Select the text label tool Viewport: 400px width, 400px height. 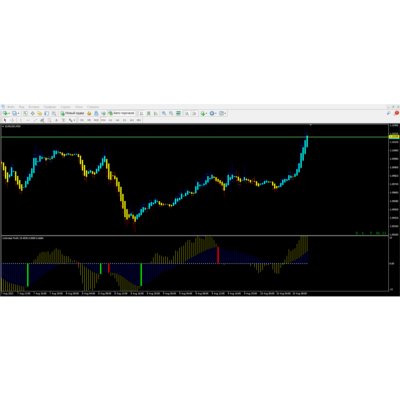point(56,120)
